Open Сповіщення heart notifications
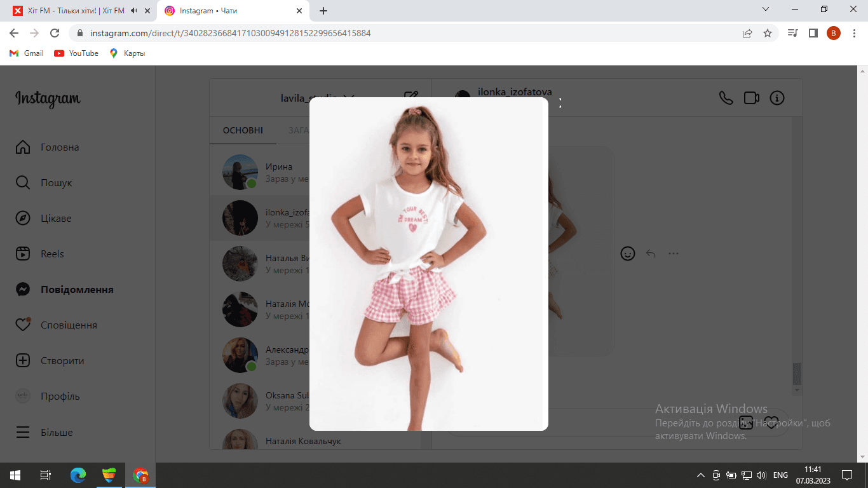The height and width of the screenshot is (488, 868). [23, 325]
